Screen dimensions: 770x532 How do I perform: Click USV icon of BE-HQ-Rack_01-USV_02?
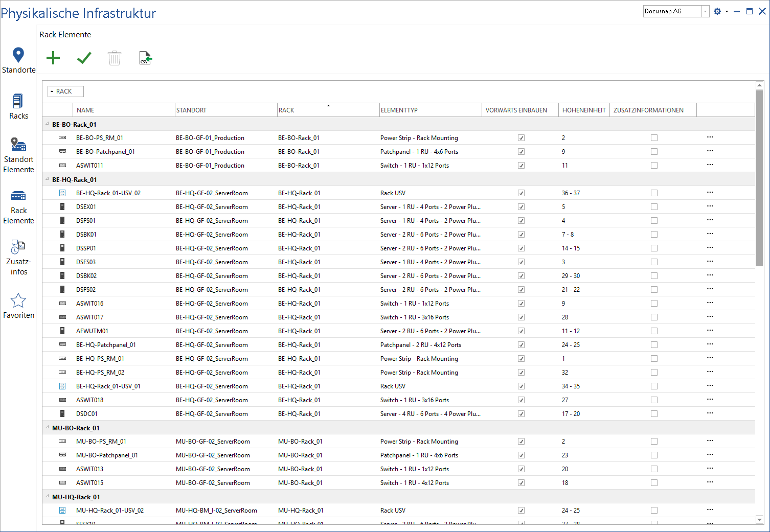(62, 193)
